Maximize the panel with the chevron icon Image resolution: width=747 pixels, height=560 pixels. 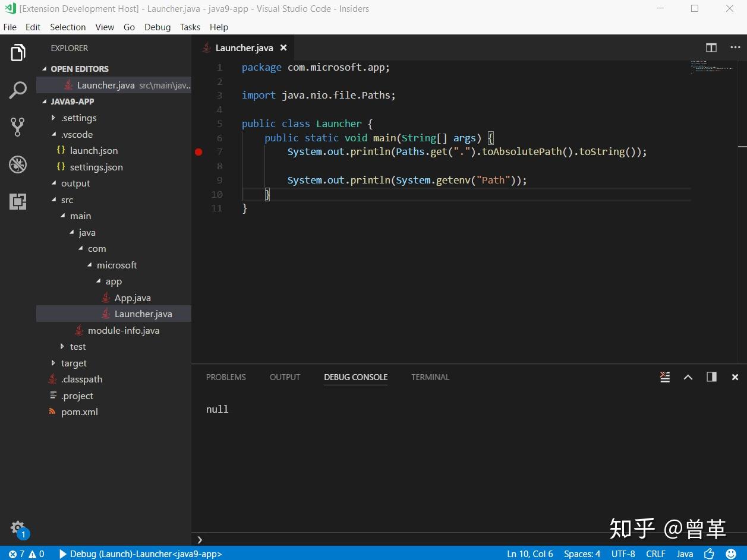(688, 377)
